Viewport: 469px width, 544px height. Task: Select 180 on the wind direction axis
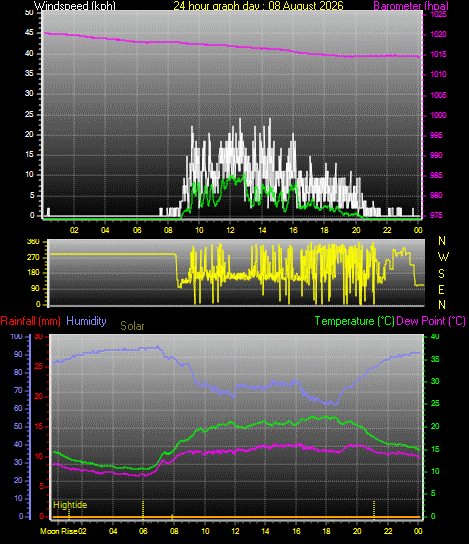(33, 272)
